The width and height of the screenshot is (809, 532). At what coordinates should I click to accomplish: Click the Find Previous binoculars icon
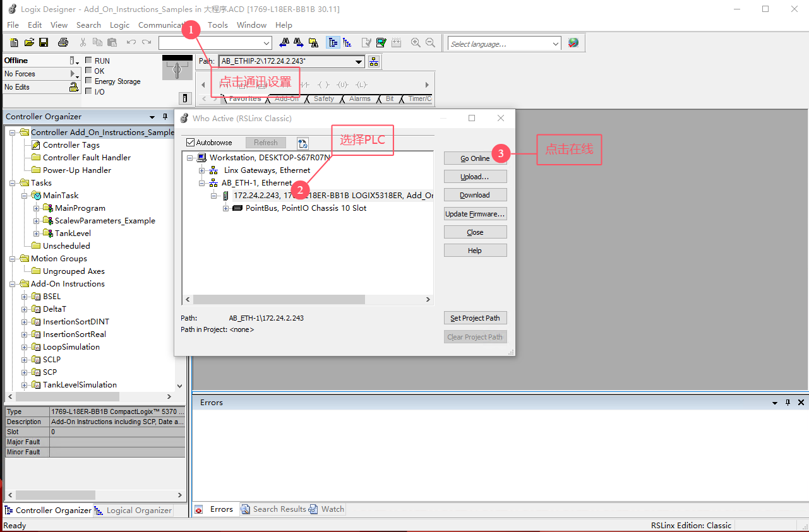click(x=284, y=43)
